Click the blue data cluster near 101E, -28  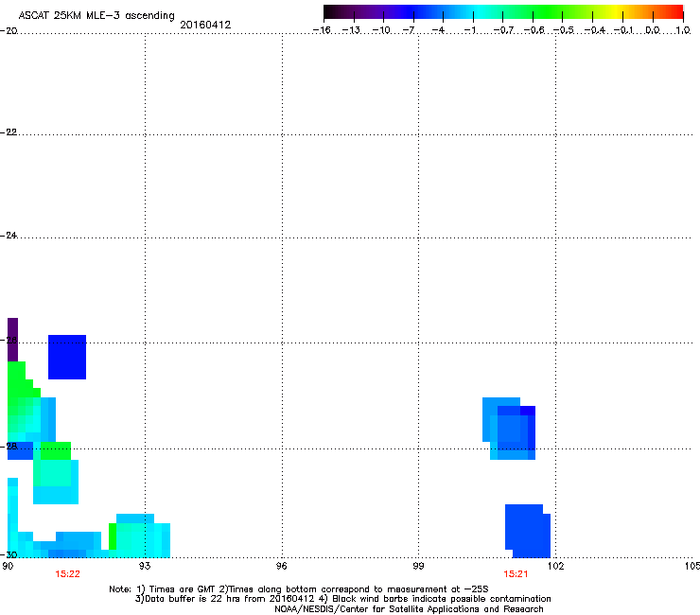509,429
